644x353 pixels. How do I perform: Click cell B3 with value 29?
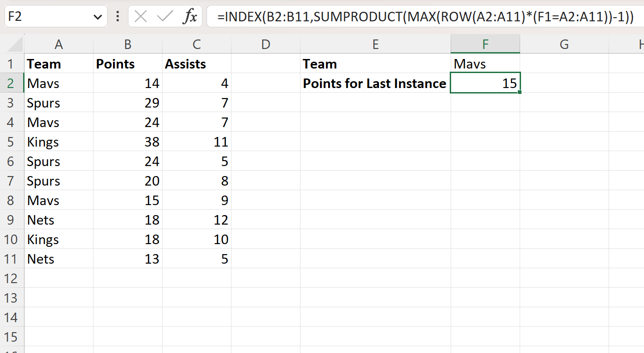128,103
